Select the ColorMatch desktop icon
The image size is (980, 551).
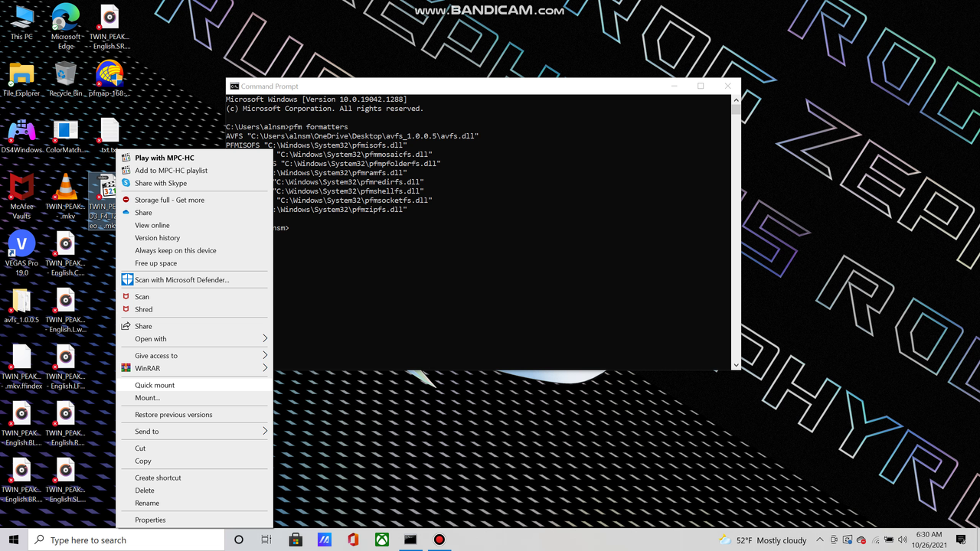coord(66,136)
